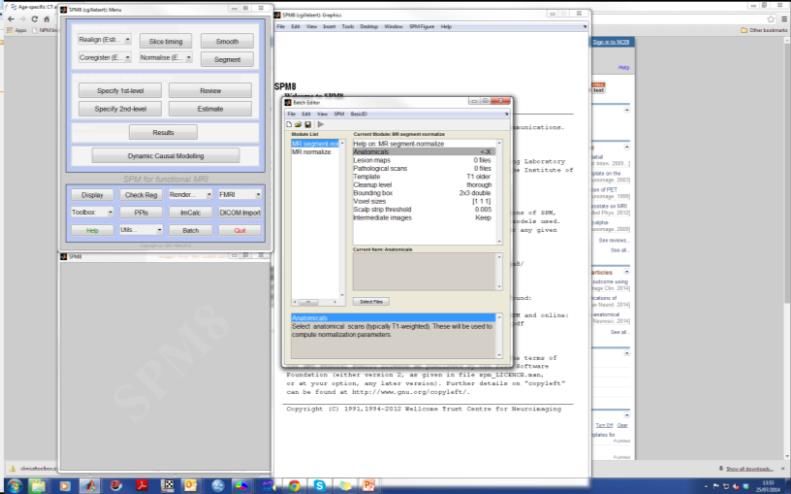The image size is (791, 494).
Task: Click the Estimate button
Action: tap(210, 109)
